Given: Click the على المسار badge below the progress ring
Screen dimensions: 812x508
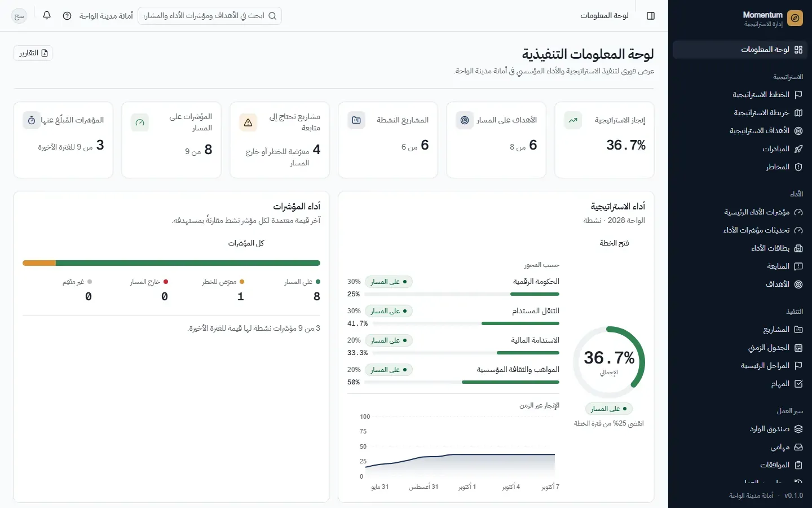Looking at the screenshot, I should point(609,409).
